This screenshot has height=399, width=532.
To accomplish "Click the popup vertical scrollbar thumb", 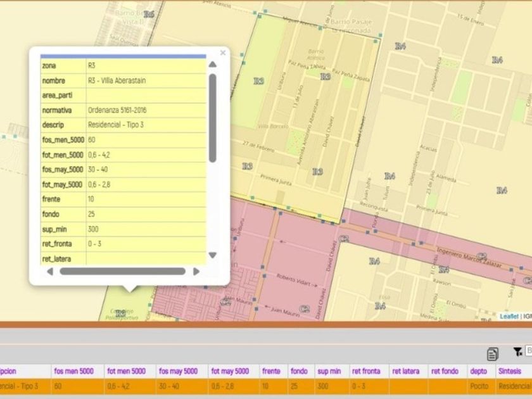I will click(213, 117).
